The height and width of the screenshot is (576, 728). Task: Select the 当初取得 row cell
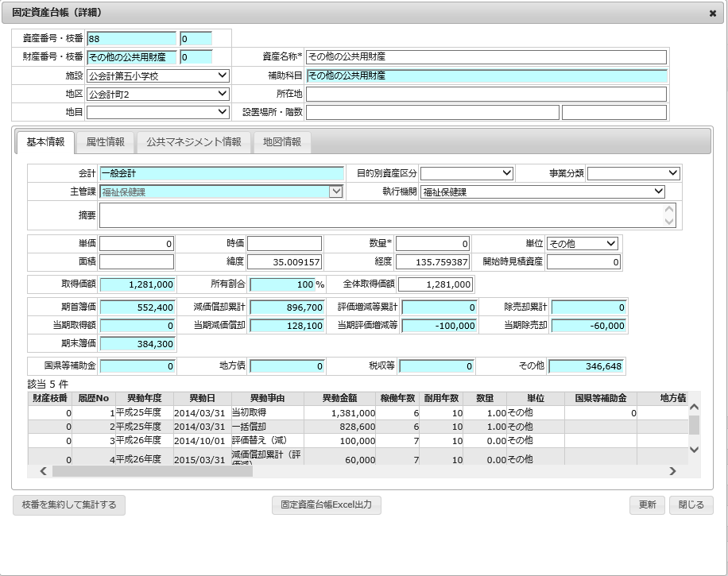tap(267, 412)
